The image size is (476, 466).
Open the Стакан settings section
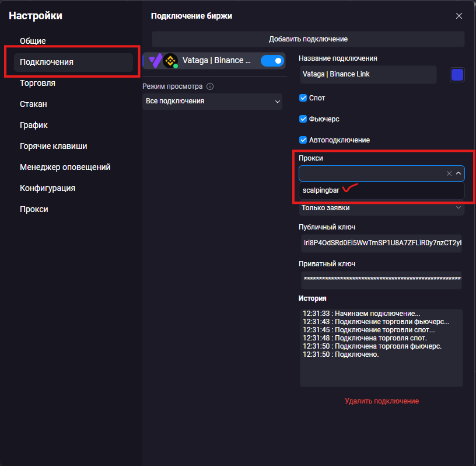33,104
